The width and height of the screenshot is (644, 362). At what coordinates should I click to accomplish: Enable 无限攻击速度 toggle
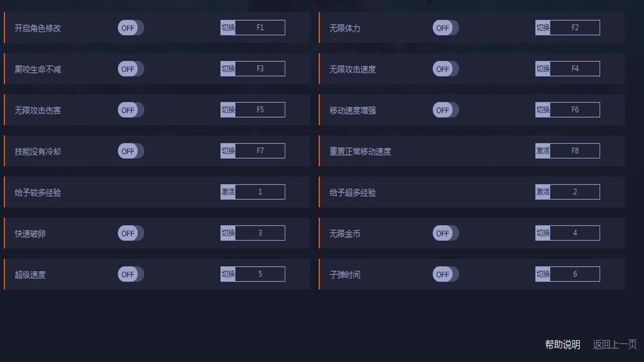(x=445, y=69)
